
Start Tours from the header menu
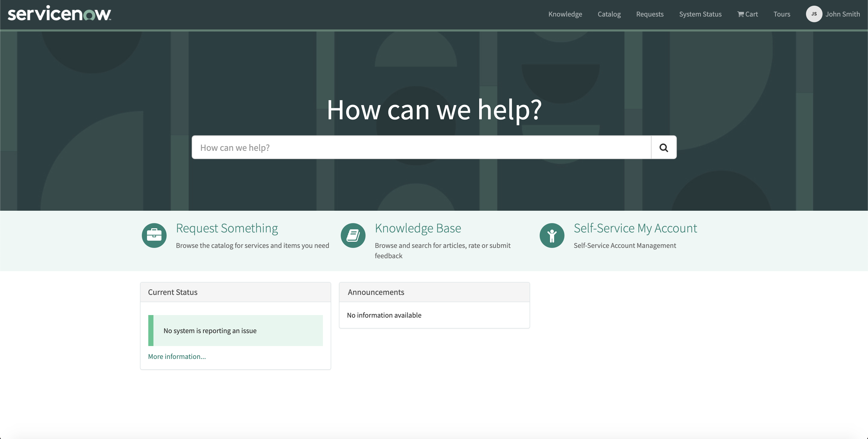pos(782,14)
